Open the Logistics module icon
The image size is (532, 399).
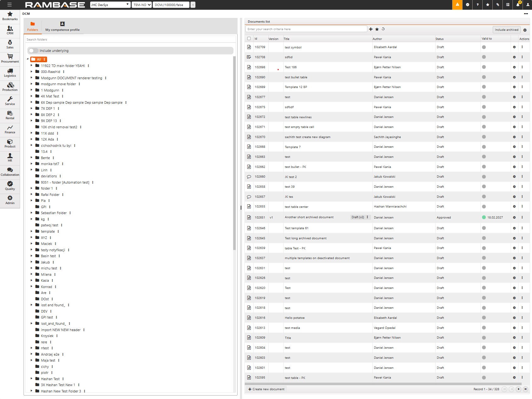[x=10, y=72]
